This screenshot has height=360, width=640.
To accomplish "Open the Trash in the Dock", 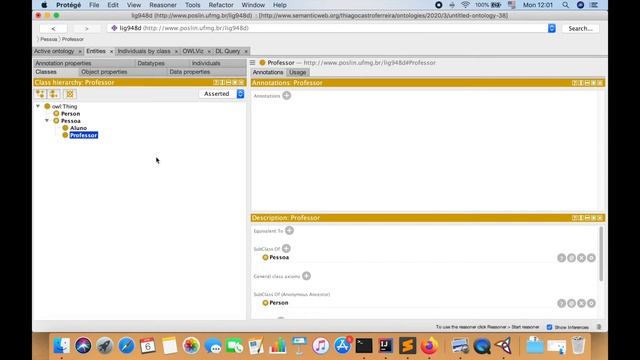I will coord(578,346).
